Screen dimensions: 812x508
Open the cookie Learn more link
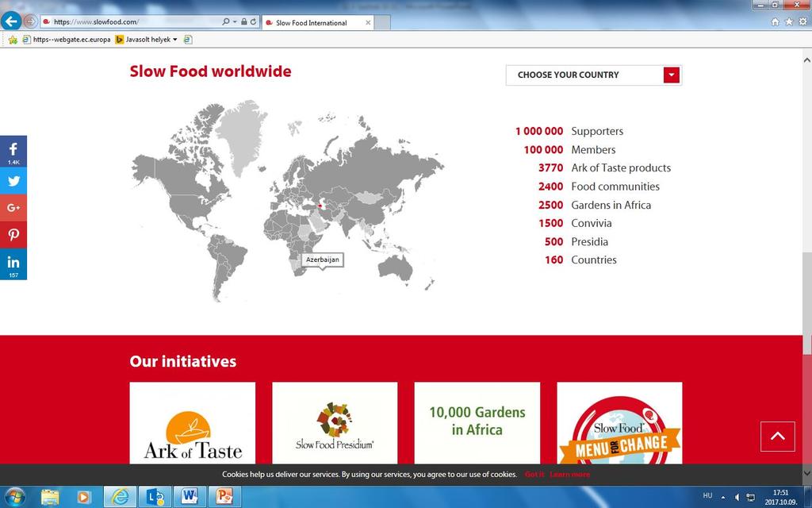click(569, 475)
